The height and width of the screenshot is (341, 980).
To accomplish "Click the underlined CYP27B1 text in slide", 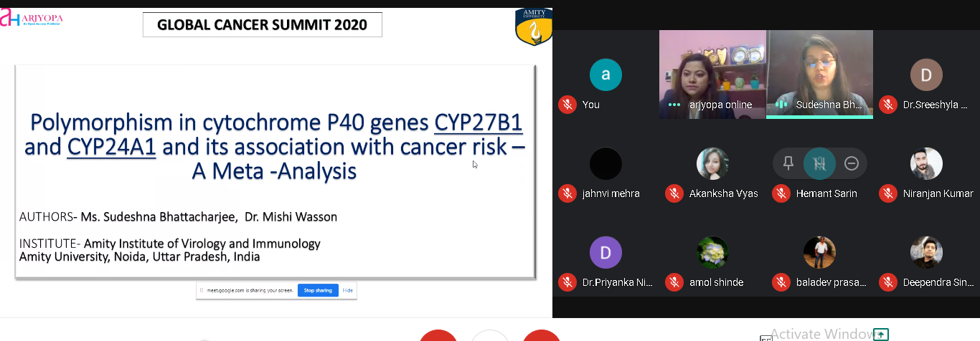I will coord(478,123).
